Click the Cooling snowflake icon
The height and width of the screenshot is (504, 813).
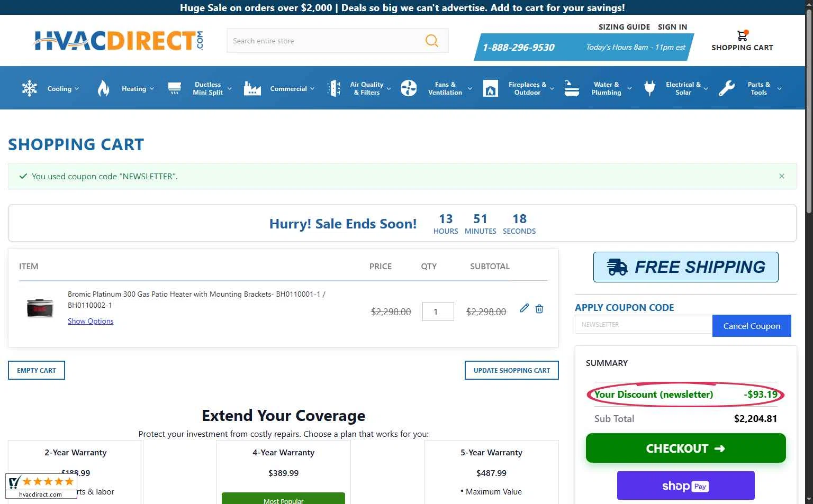pos(30,88)
